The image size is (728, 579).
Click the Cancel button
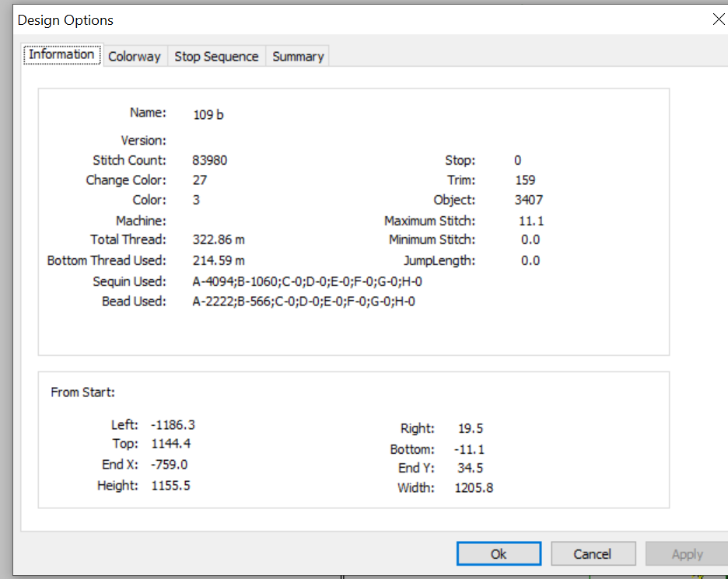tap(593, 554)
